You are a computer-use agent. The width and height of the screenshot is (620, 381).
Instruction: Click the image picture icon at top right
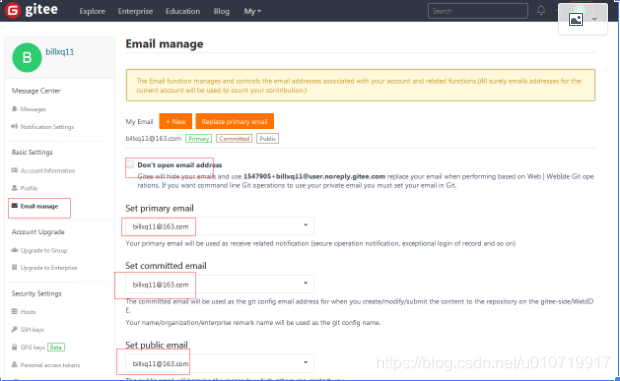576,19
